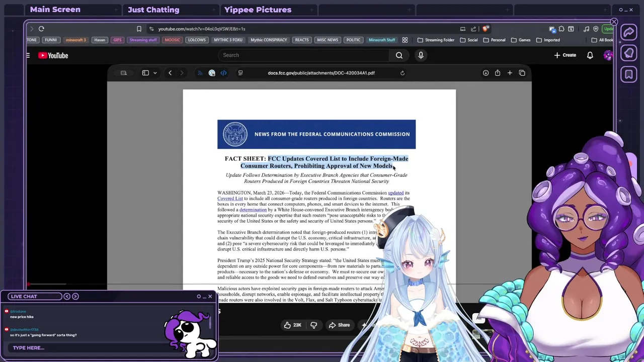Like the video showing 23K
The height and width of the screenshot is (362, 644).
[292, 325]
